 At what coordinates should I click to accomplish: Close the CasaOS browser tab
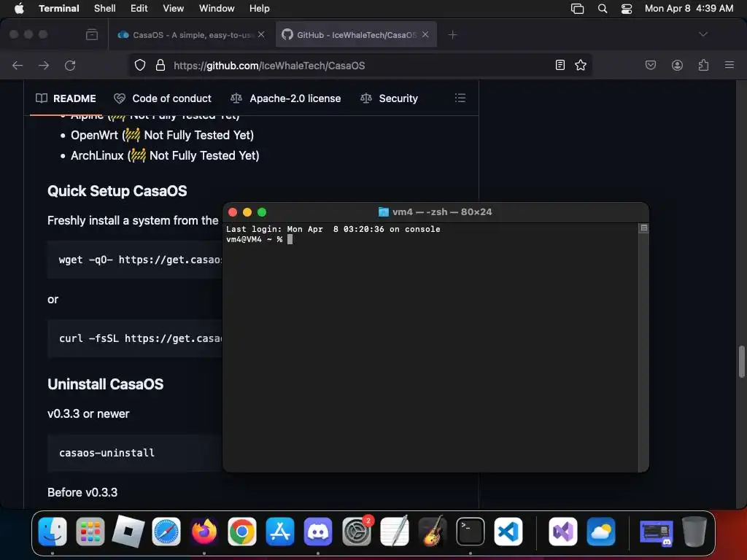[261, 34]
